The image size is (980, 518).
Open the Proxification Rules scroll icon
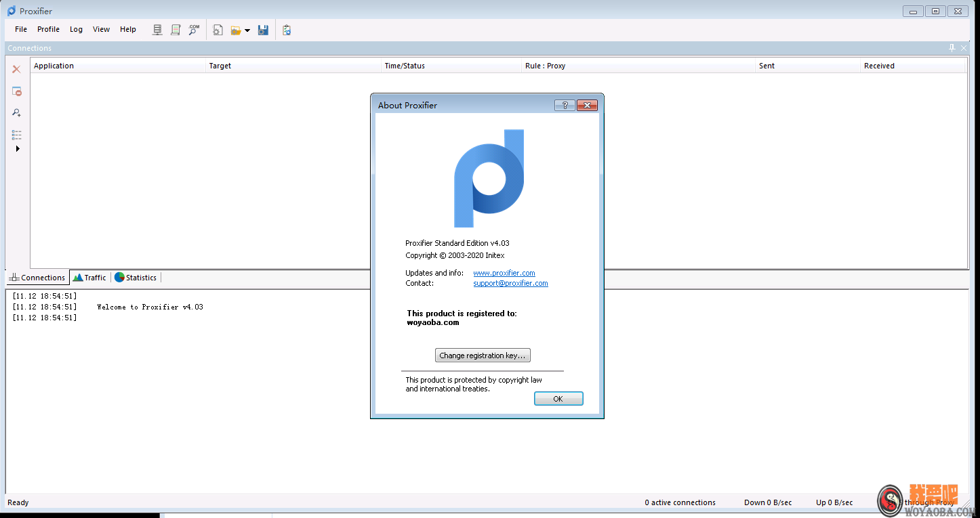pyautogui.click(x=176, y=30)
